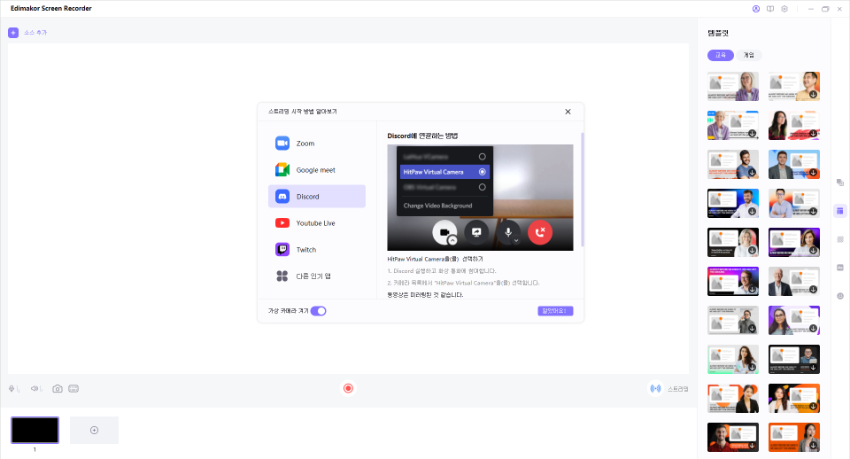The image size is (850, 459).
Task: Select the purple education templates tab
Action: (x=720, y=55)
